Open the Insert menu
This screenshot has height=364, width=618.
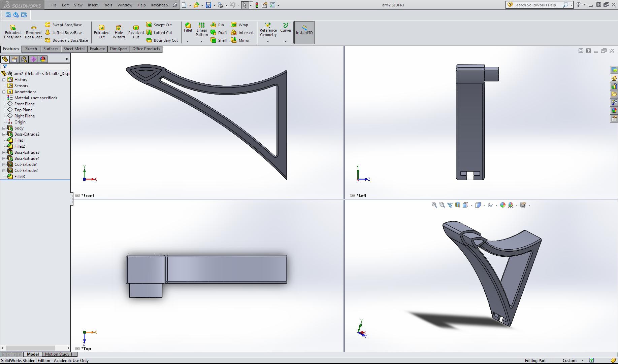pos(93,5)
